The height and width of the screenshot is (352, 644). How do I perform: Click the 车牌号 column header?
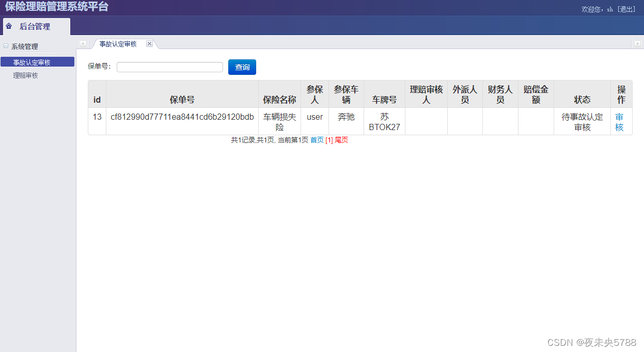pyautogui.click(x=384, y=94)
